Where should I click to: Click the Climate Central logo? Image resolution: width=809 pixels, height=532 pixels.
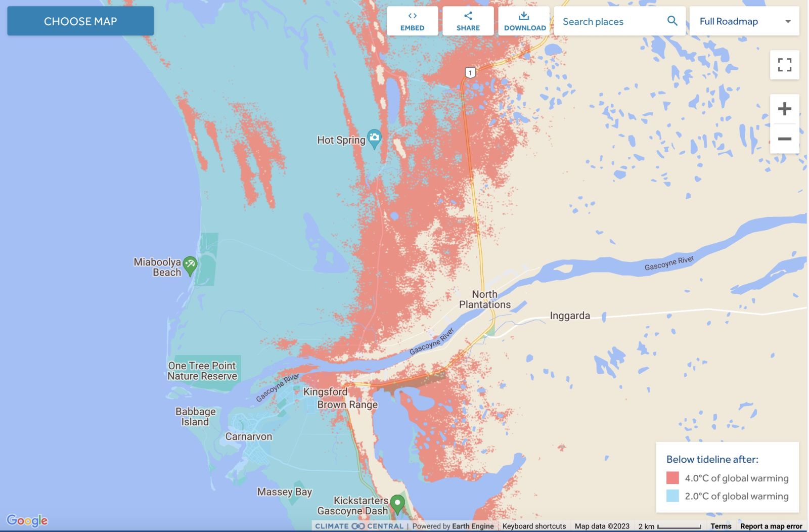click(359, 526)
